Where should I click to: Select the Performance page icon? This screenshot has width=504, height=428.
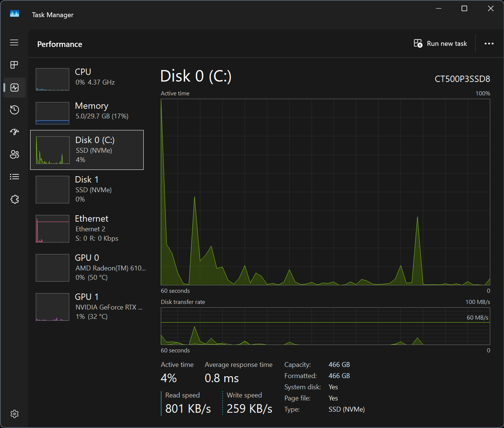15,88
